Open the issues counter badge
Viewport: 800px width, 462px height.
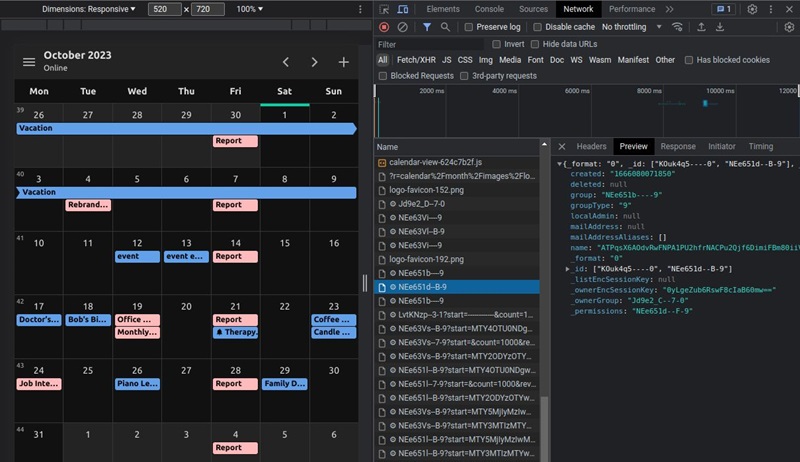coord(723,9)
